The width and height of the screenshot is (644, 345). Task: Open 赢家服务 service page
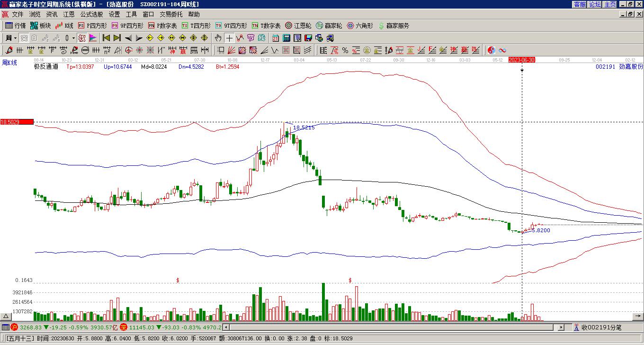(x=394, y=26)
